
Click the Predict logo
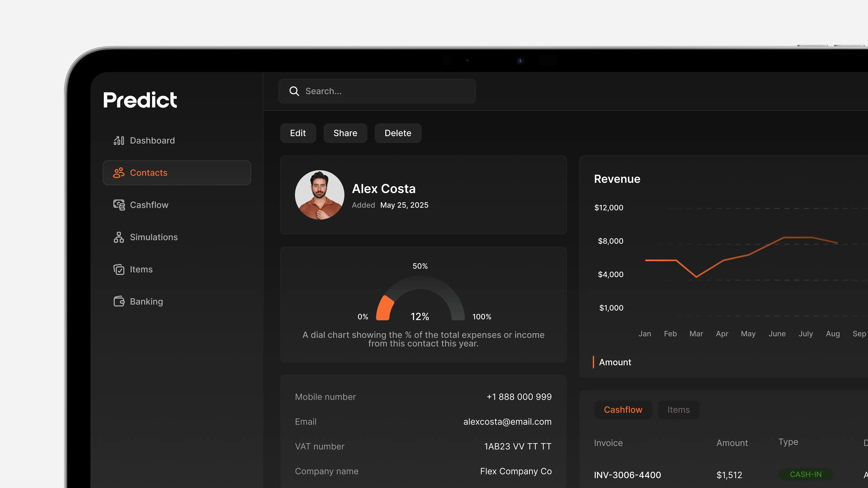click(x=140, y=100)
